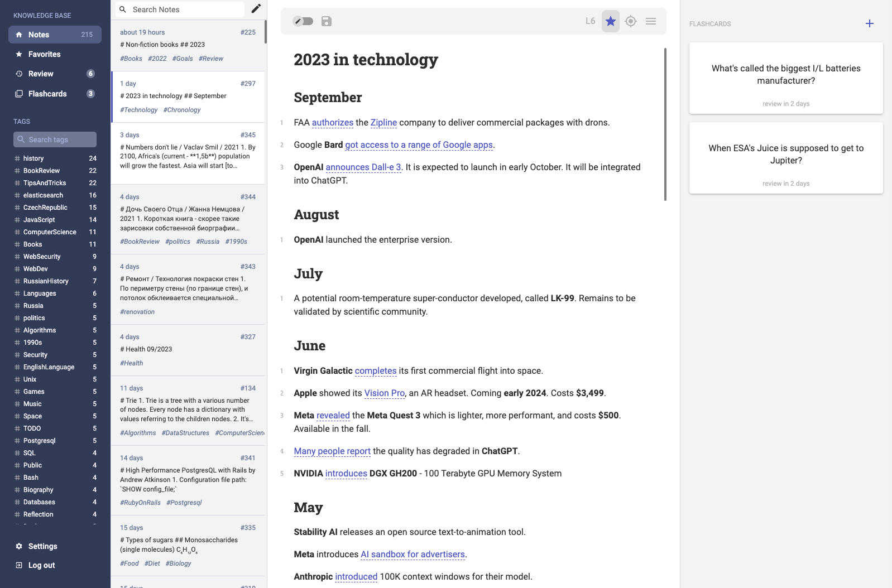Click the star icon beside Favorites
892x588 pixels.
(x=19, y=54)
